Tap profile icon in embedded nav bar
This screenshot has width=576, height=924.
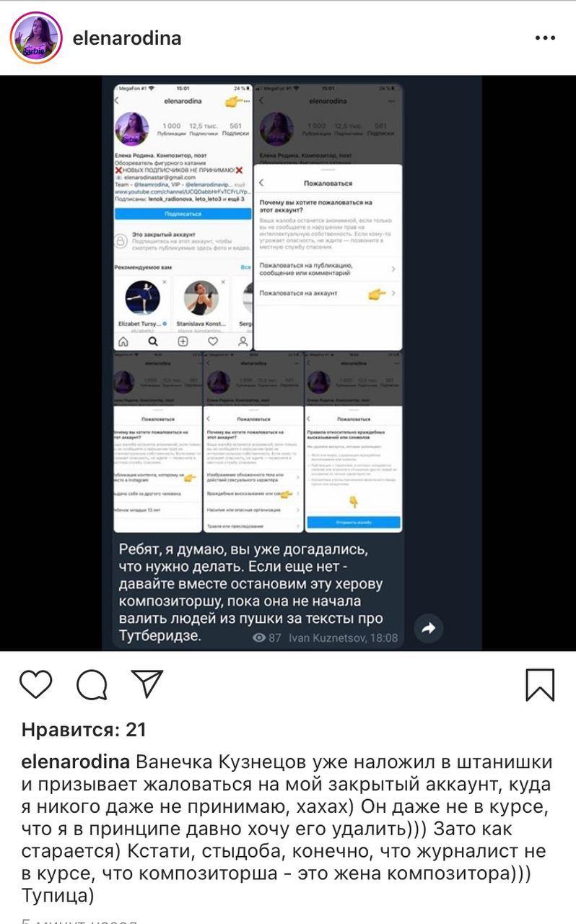pyautogui.click(x=243, y=341)
